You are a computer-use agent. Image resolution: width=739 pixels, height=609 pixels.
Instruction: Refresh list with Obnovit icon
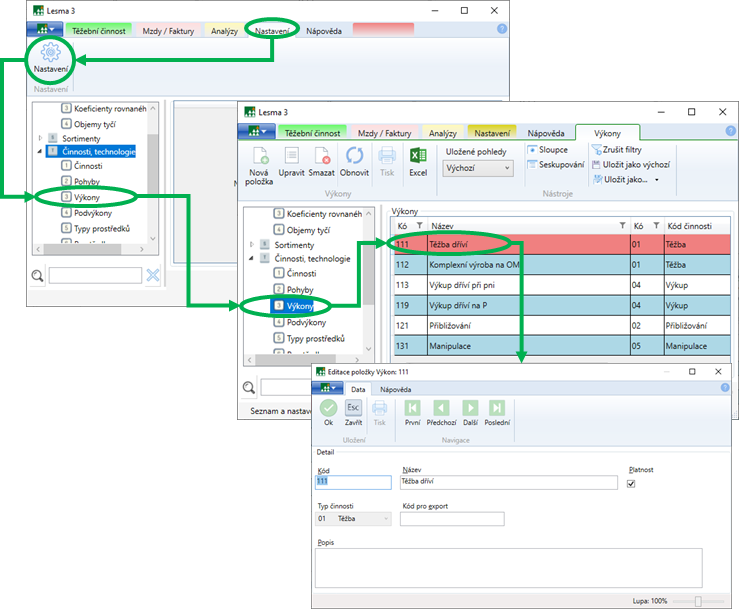(355, 157)
